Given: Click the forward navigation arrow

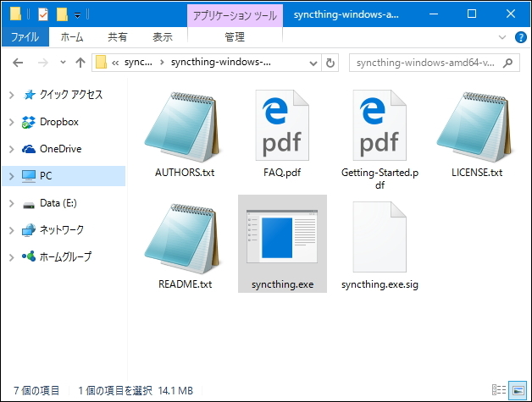Looking at the screenshot, I should point(43,63).
